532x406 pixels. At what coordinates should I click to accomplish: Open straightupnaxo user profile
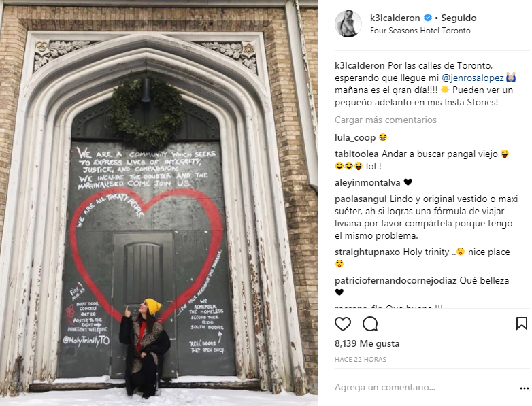click(x=367, y=252)
